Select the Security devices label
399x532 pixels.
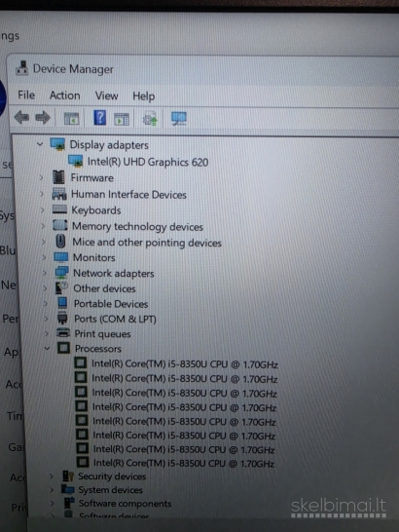click(112, 476)
